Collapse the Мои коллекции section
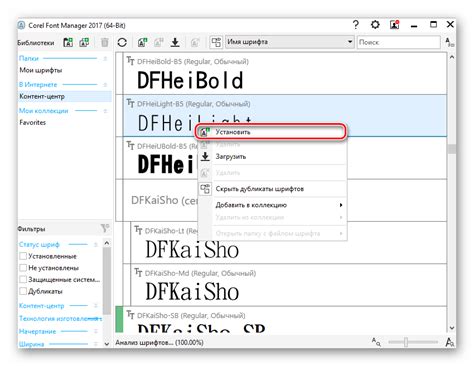The height and width of the screenshot is (366, 474). click(105, 111)
